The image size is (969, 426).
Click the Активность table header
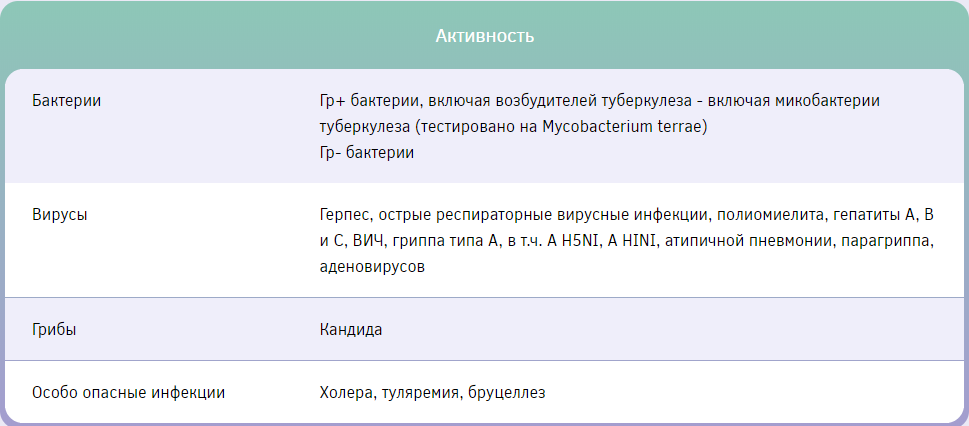pos(484,36)
